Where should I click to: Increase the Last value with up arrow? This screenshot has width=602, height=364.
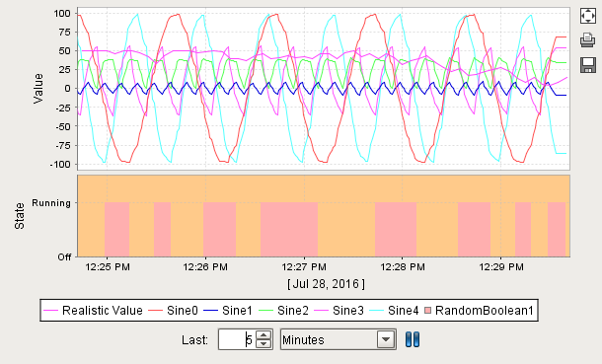[263, 335]
